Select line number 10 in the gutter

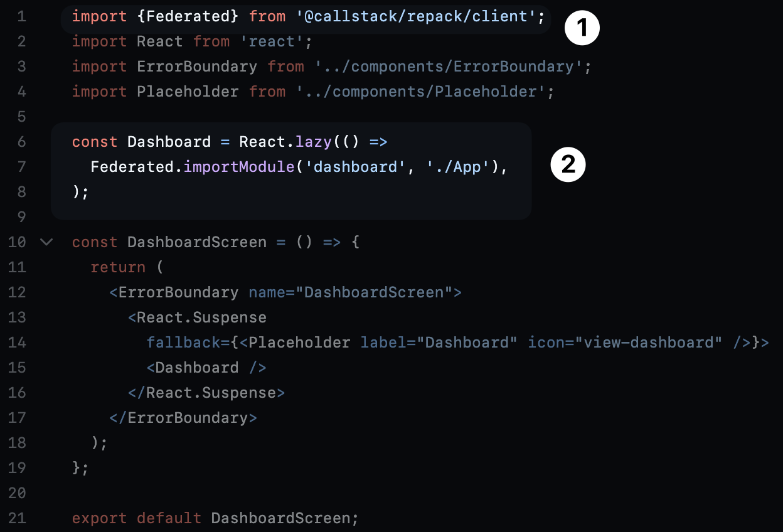coord(17,242)
